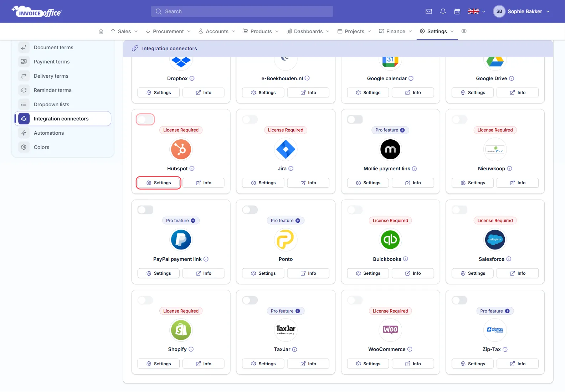The height and width of the screenshot is (392, 565).
Task: Expand the Procurement menu
Action: pos(168,31)
